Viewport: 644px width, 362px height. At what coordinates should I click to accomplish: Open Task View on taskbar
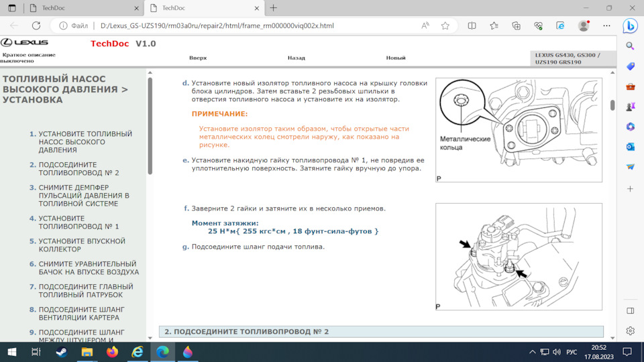[36, 352]
